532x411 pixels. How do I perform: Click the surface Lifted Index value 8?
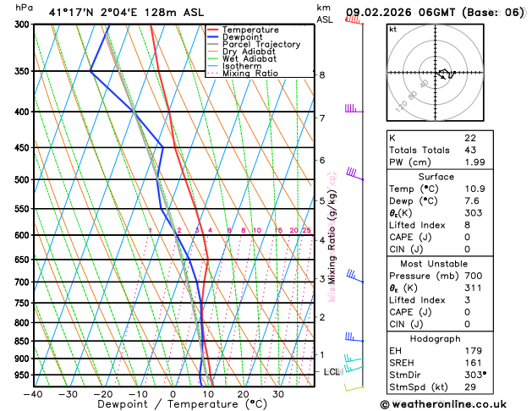(x=468, y=225)
